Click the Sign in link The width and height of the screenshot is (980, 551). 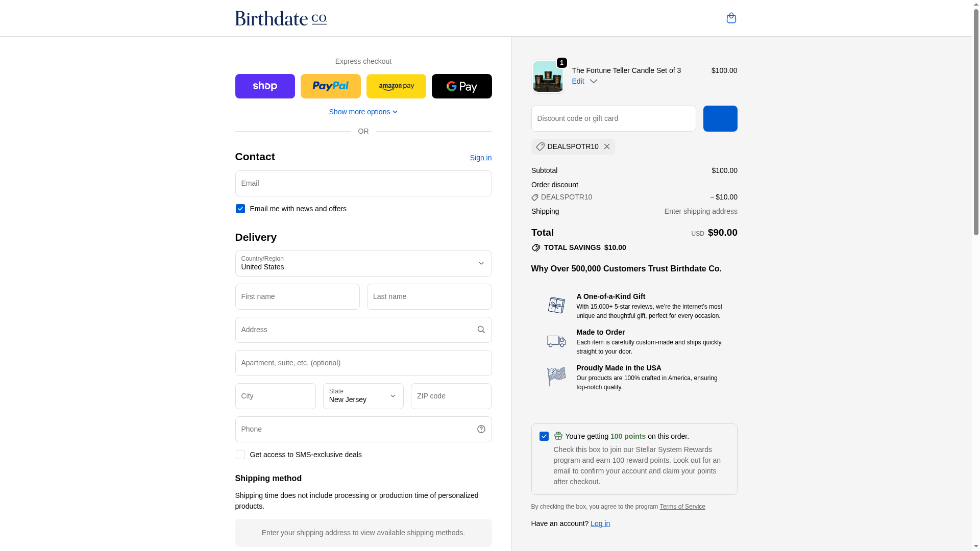pos(480,158)
